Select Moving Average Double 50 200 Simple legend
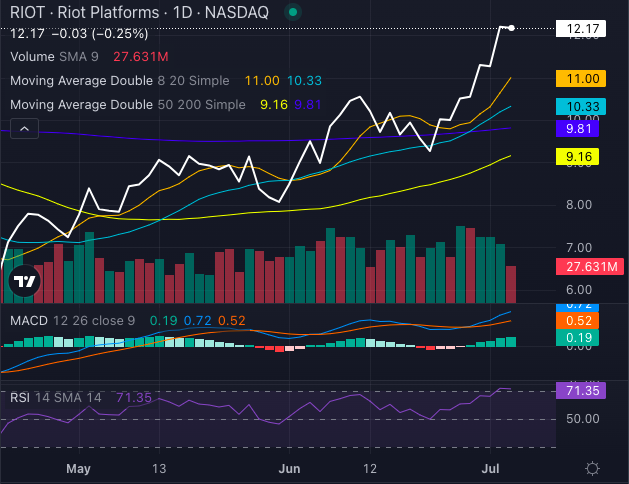The image size is (629, 484). click(128, 105)
